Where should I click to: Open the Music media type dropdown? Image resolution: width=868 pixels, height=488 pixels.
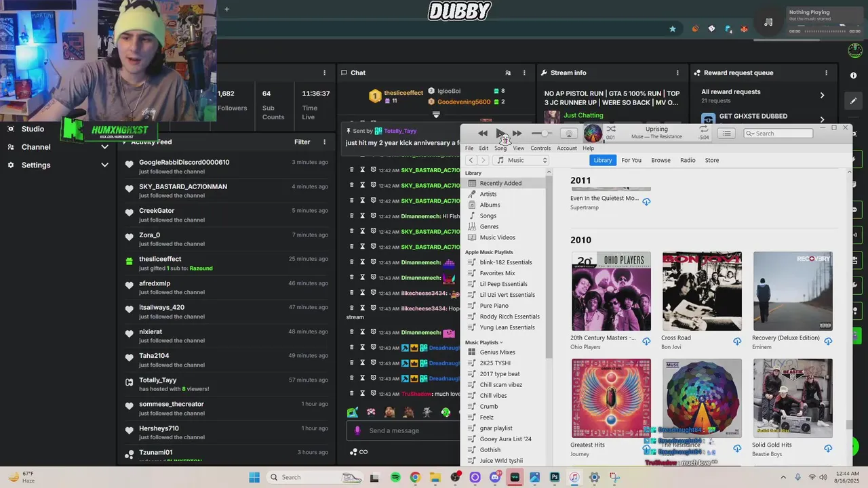pos(521,160)
